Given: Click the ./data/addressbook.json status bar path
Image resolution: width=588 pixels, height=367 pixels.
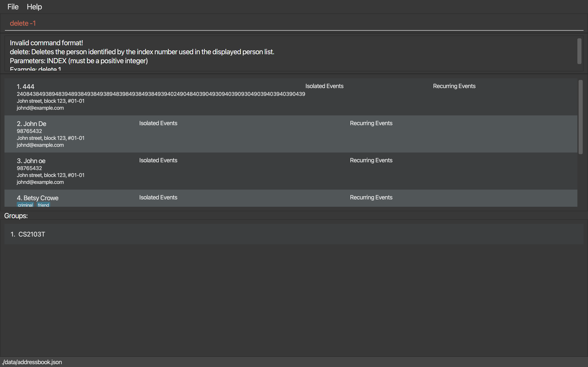Looking at the screenshot, I should tap(32, 362).
